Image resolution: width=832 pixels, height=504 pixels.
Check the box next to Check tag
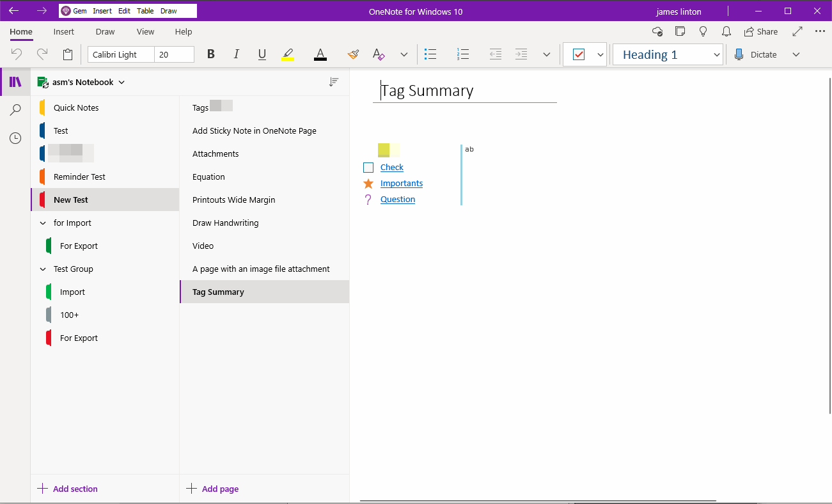click(x=368, y=167)
